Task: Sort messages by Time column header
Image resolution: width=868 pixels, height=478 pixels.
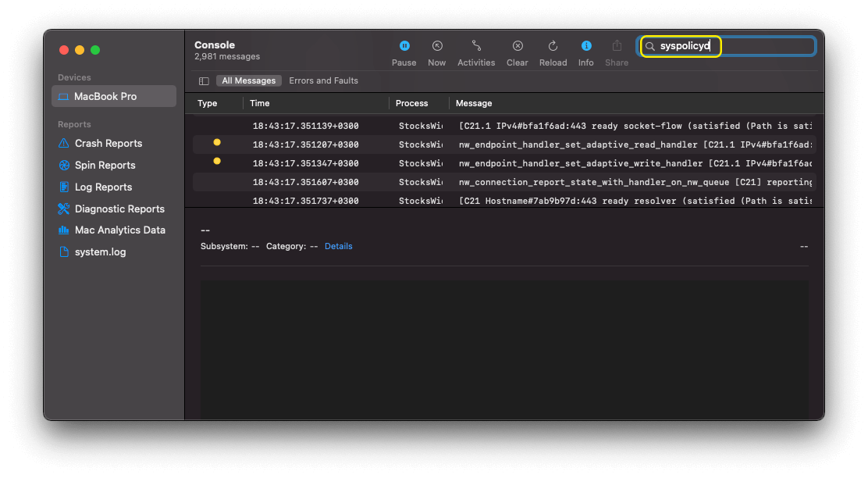Action: (260, 103)
